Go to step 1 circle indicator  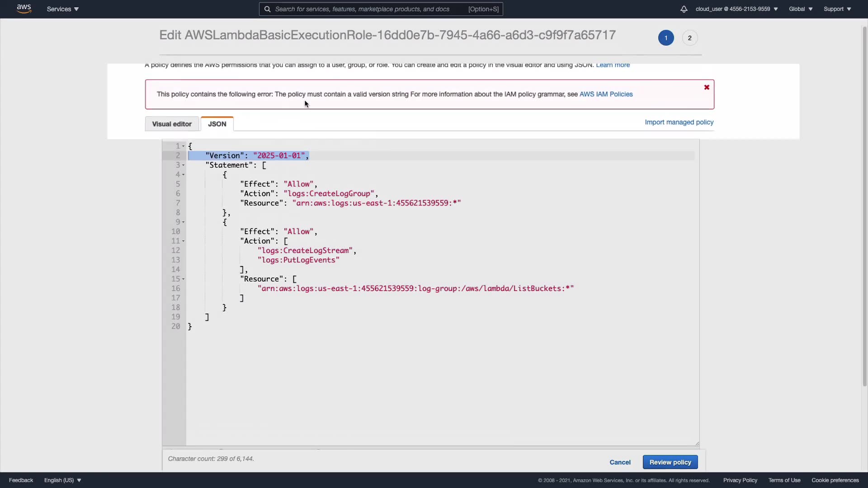[665, 38]
